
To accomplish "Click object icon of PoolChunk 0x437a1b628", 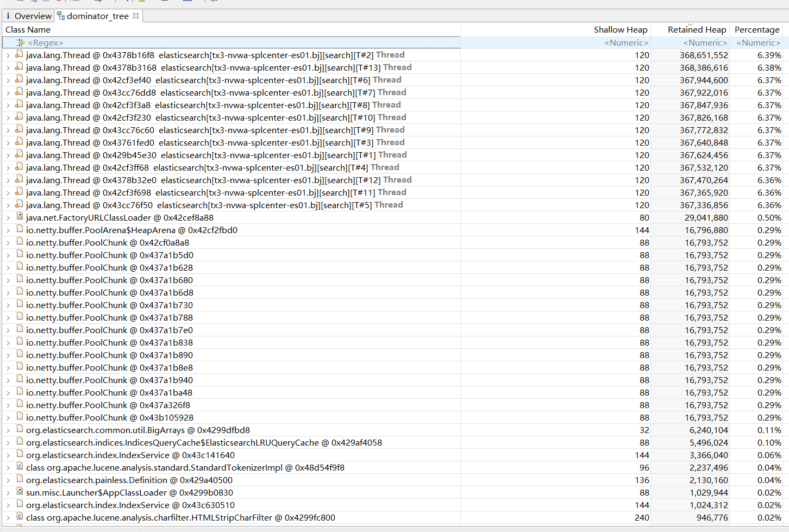I will (20, 267).
